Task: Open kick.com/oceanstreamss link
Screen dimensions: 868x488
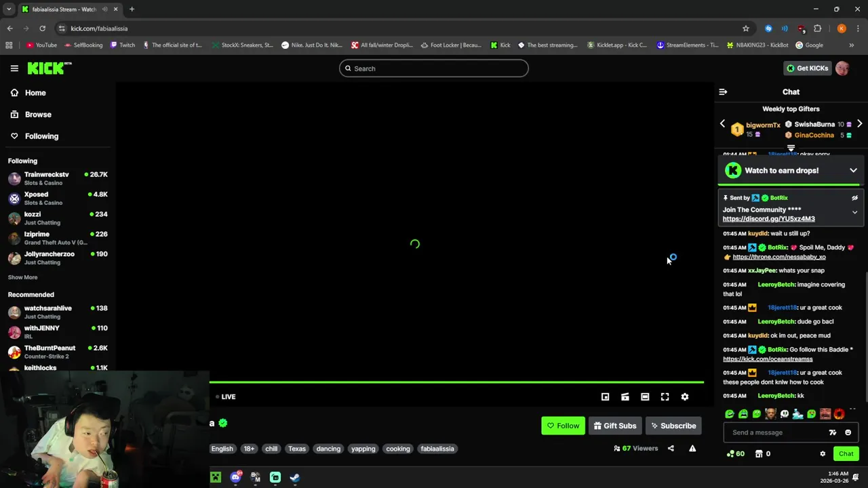Action: pyautogui.click(x=767, y=359)
